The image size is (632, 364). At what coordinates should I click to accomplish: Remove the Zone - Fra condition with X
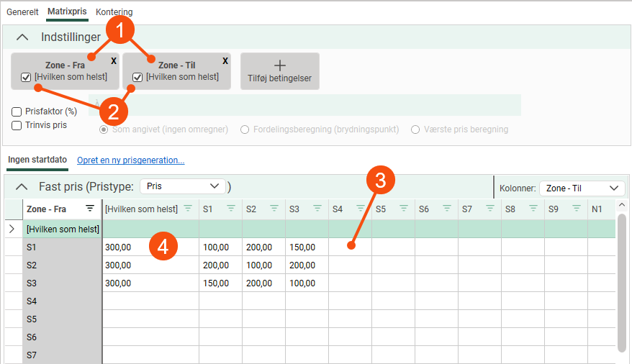click(x=114, y=61)
